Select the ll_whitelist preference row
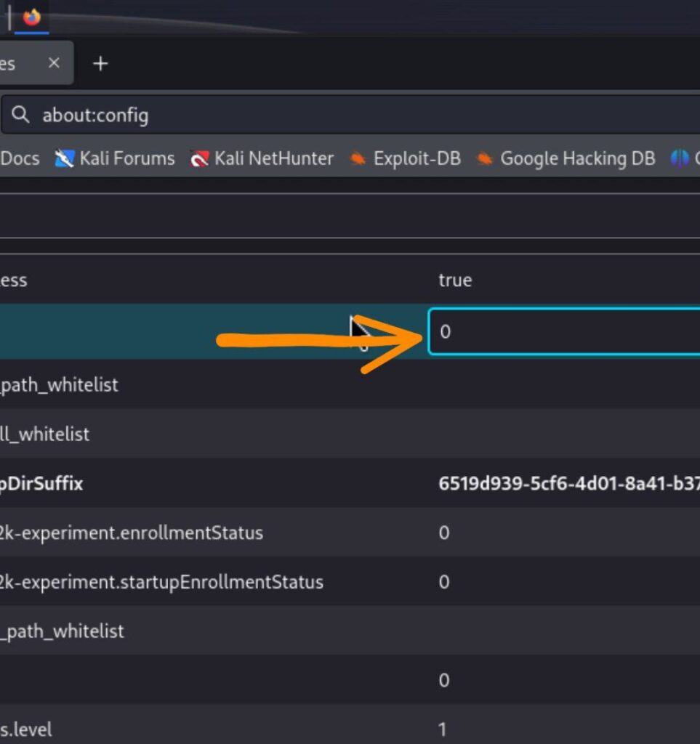 click(x=45, y=434)
